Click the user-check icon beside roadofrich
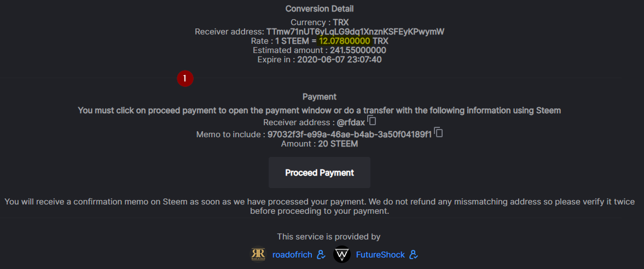This screenshot has width=644, height=269. click(321, 255)
